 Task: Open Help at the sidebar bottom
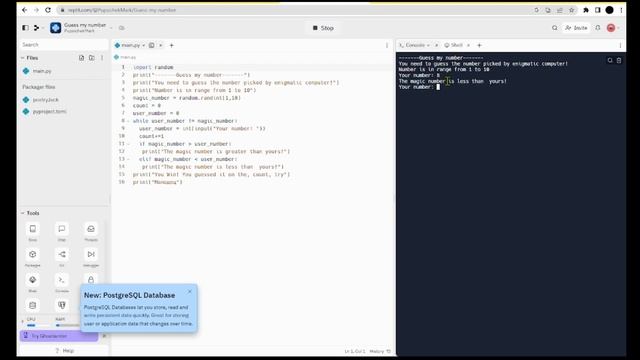[64, 351]
